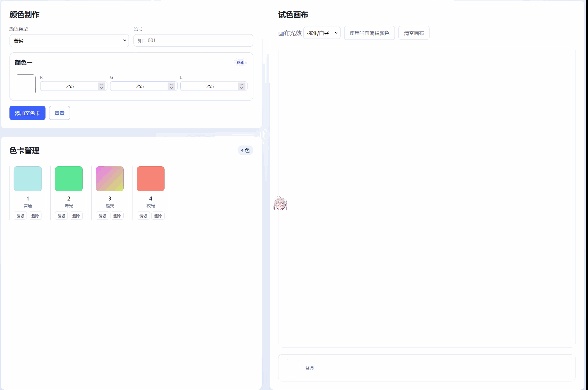
Task: Increase the R value with the stepper
Action: pyautogui.click(x=101, y=84)
